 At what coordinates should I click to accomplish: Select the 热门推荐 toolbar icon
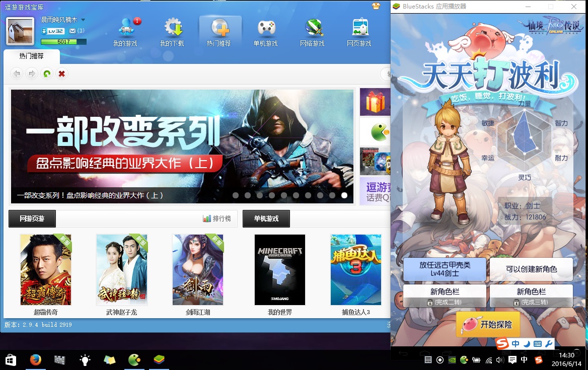click(x=220, y=32)
